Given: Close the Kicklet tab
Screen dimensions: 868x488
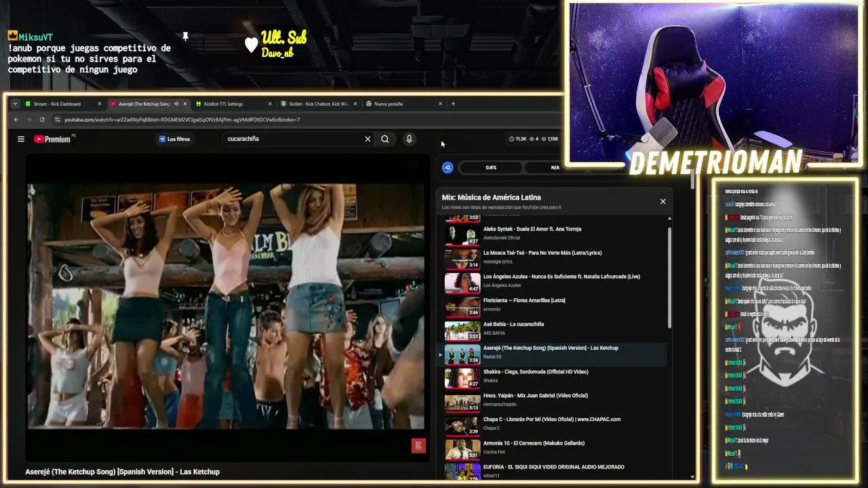Looking at the screenshot, I should 355,104.
